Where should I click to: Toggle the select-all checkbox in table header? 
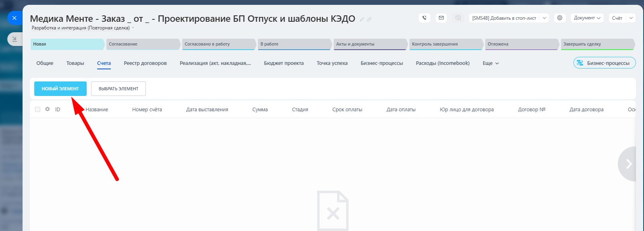(38, 109)
